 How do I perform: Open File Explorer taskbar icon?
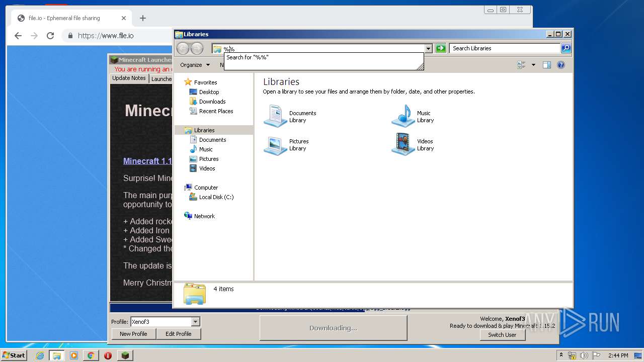click(x=57, y=355)
